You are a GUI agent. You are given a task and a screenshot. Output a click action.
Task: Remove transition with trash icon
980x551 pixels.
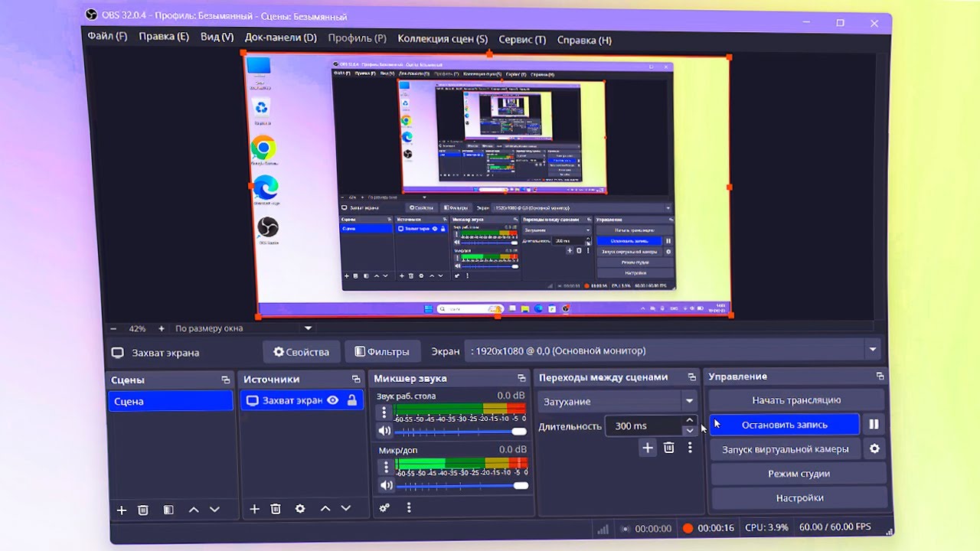[669, 448]
